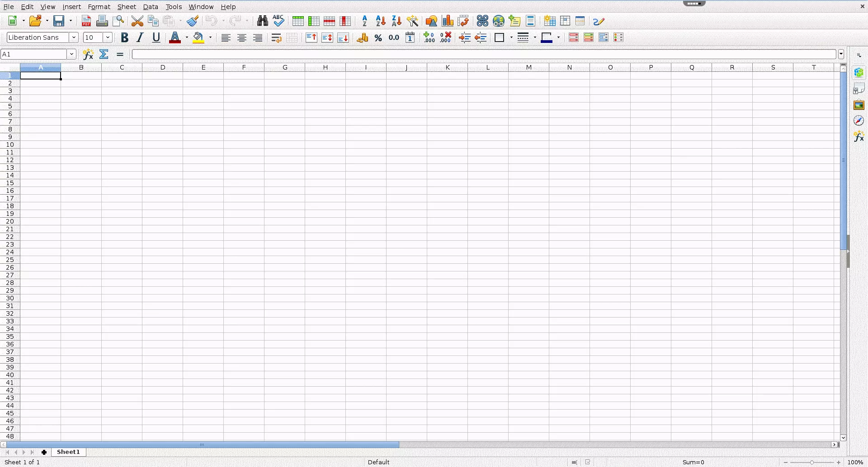The image size is (868, 467).
Task: Select the Sheet1 tab
Action: [68, 452]
